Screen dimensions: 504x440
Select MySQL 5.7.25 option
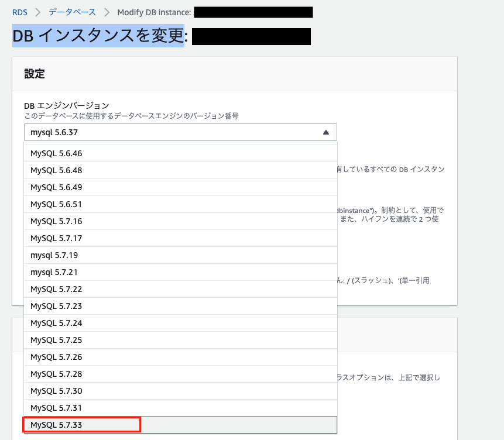coord(180,340)
